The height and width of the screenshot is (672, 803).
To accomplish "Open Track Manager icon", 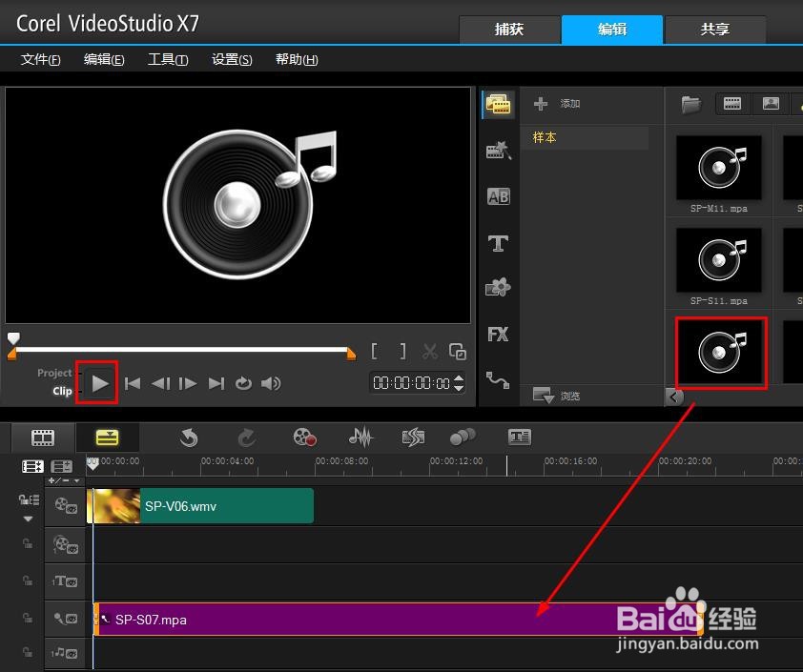I will click(x=61, y=466).
